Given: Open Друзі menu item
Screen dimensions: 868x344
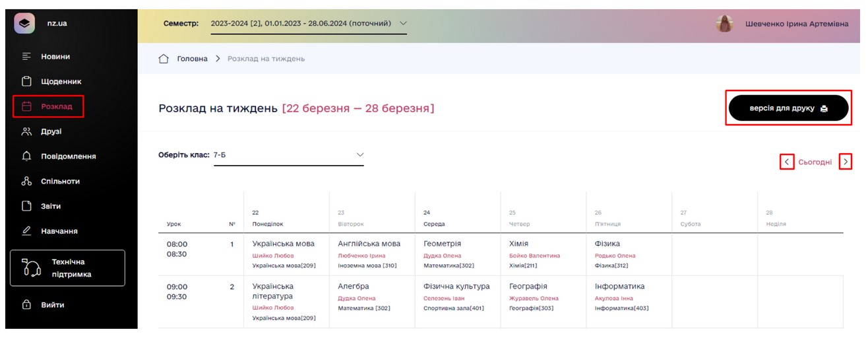Looking at the screenshot, I should point(51,131).
